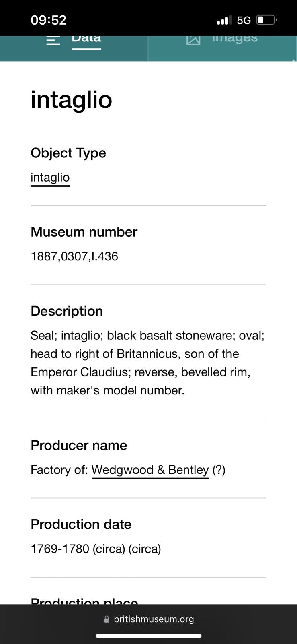Tap the 5G network indicator
Image resolution: width=297 pixels, height=644 pixels.
tap(244, 20)
